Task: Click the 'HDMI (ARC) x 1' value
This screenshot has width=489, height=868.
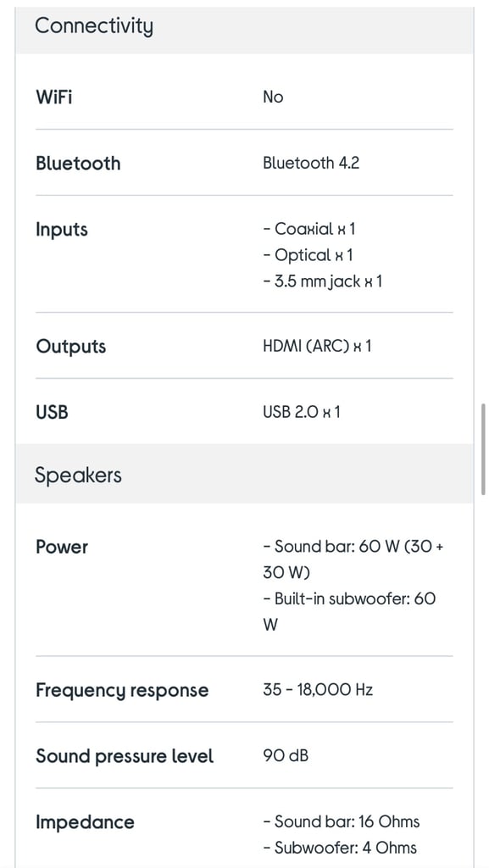Action: pos(317,347)
